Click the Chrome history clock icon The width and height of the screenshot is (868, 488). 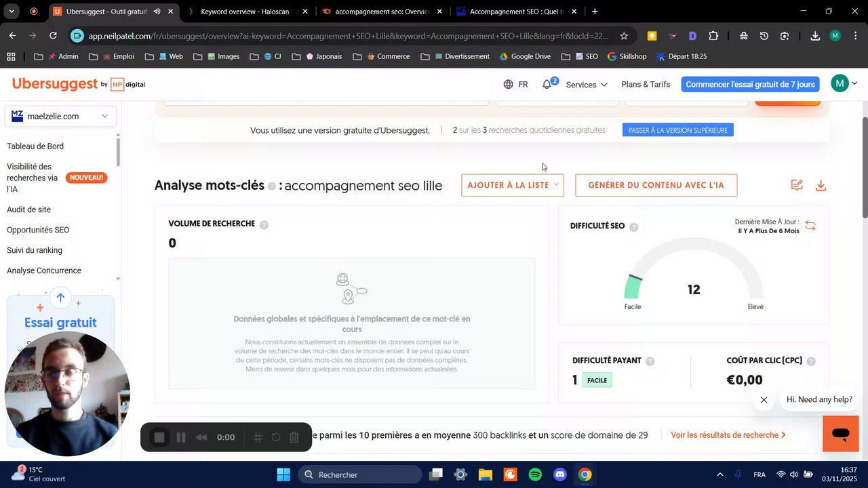(764, 36)
